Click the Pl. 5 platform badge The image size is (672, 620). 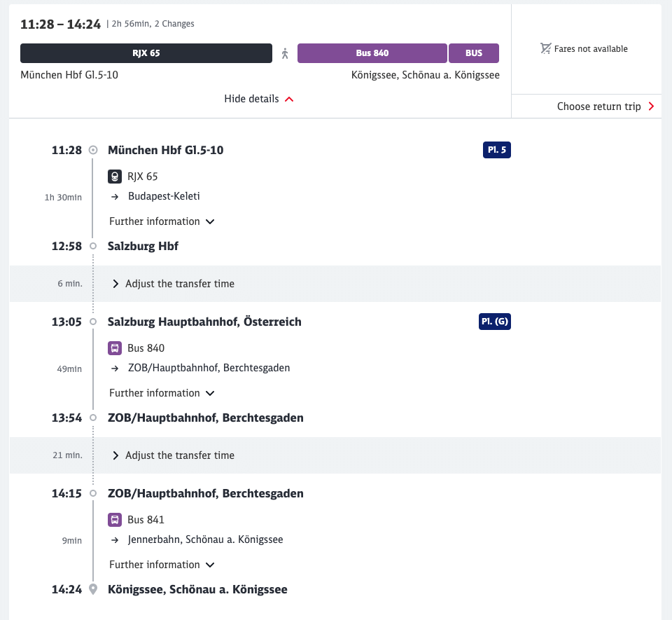tap(496, 150)
